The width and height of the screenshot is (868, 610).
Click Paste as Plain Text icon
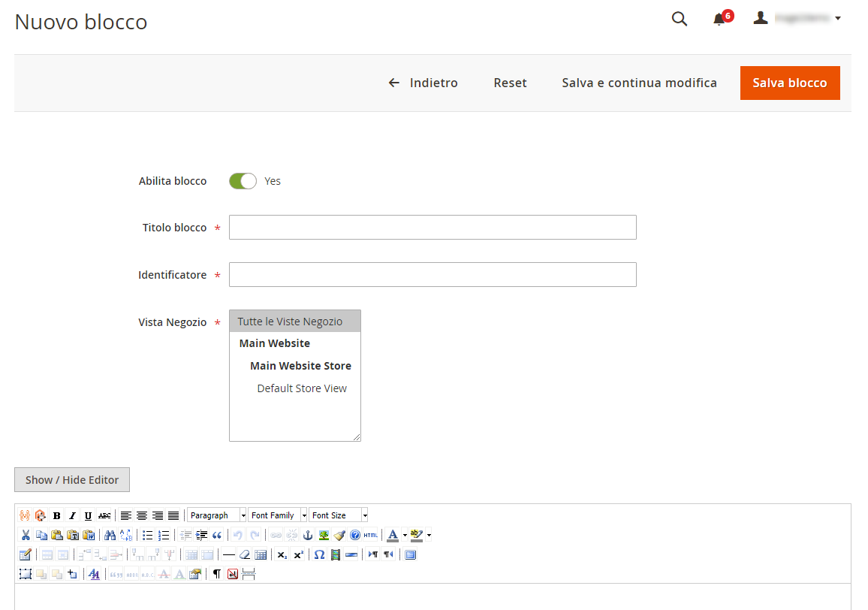73,535
